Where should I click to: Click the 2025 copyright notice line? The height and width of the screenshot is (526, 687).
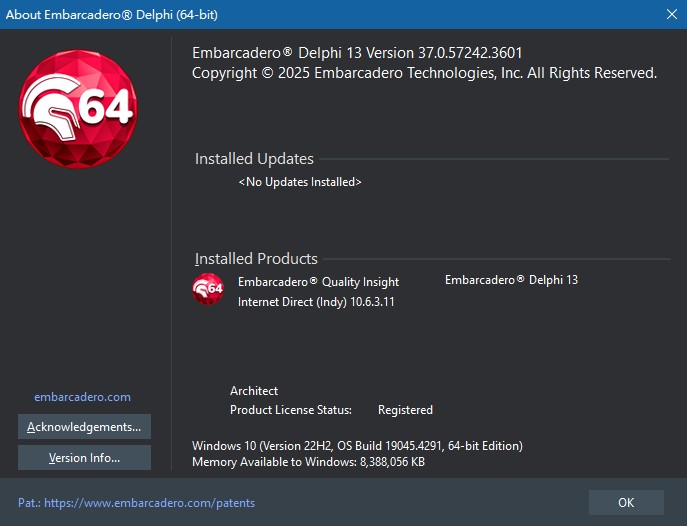click(x=424, y=73)
